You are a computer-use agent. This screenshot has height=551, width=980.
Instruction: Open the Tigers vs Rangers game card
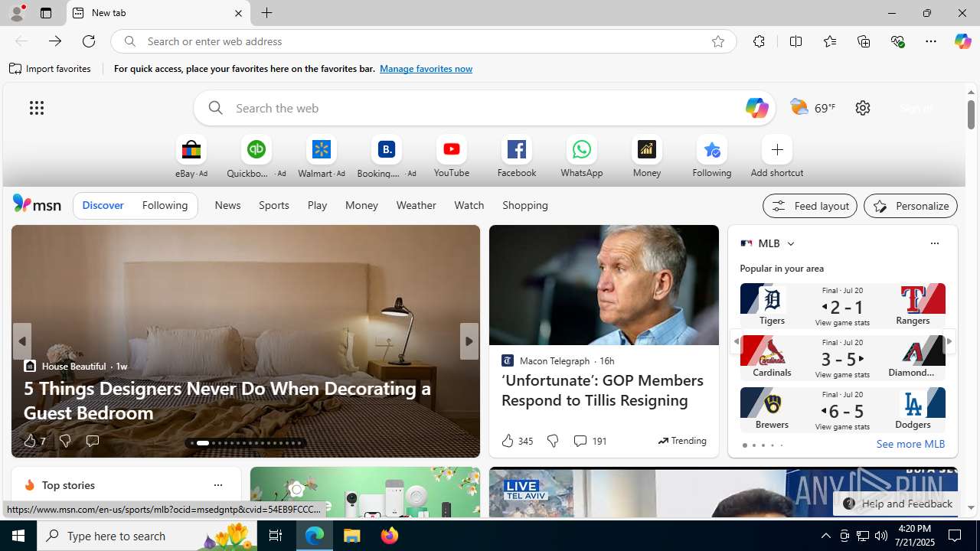click(842, 305)
